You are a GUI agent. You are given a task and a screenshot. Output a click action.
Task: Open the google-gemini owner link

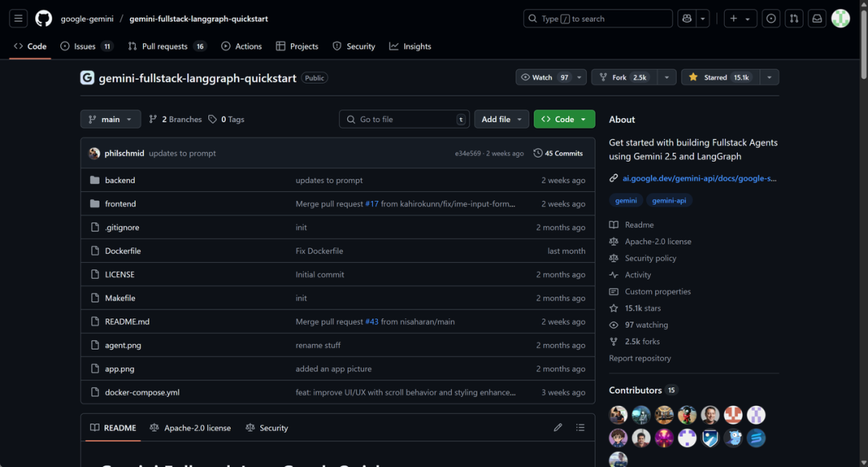tap(87, 18)
